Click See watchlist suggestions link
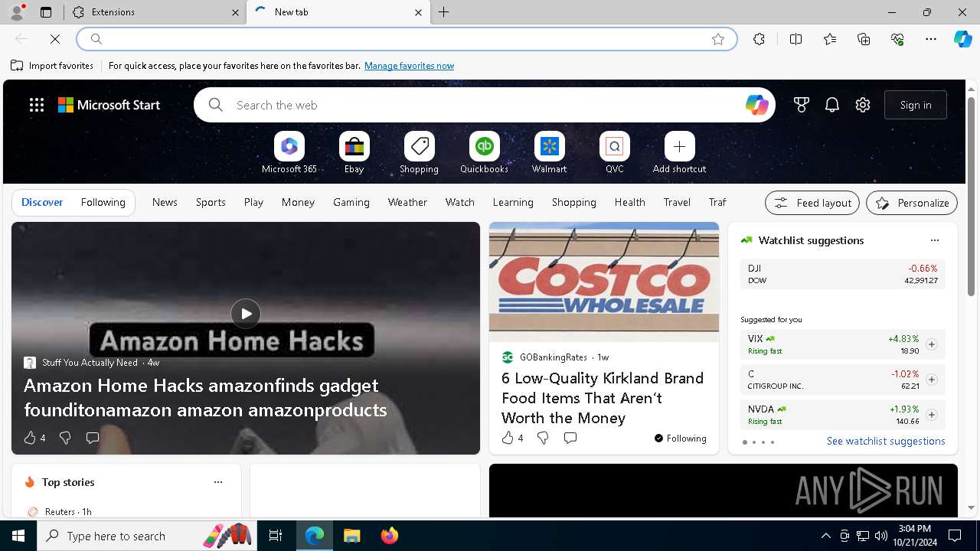This screenshot has width=980, height=551. point(886,441)
